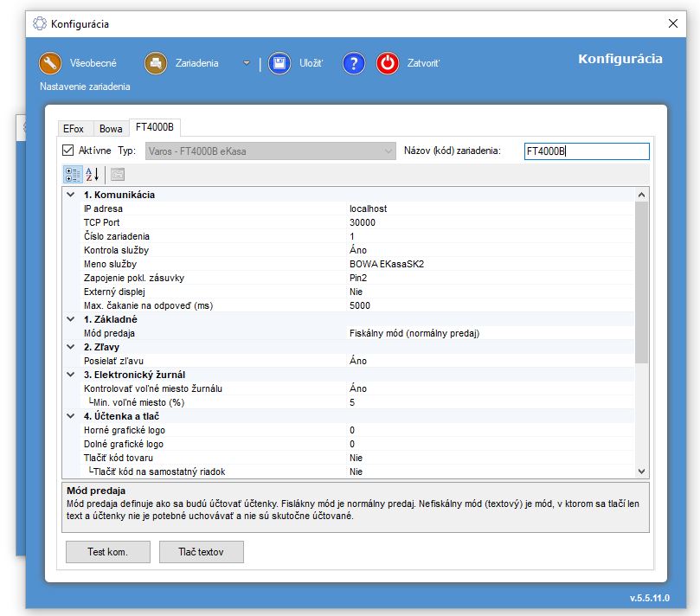Image resolution: width=700 pixels, height=616 pixels.
Task: Click the property pages icon
Action: click(118, 174)
